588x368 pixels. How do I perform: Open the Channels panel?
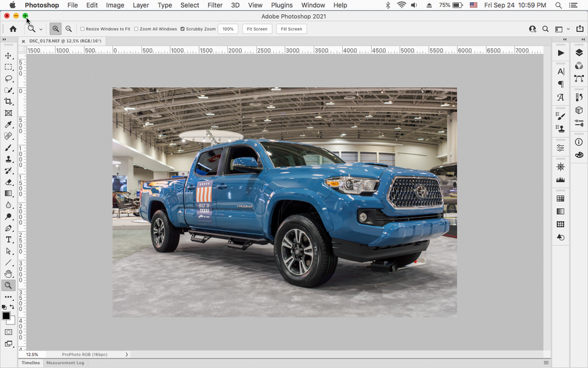(579, 65)
